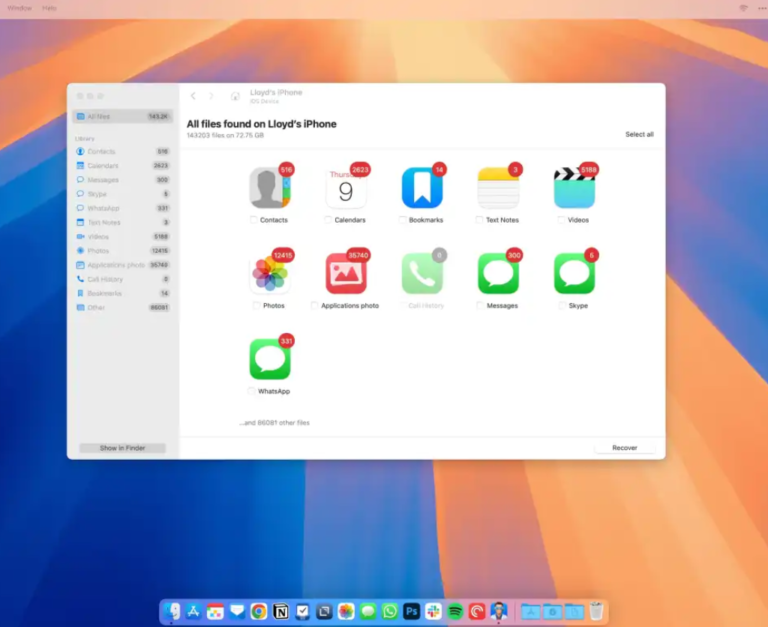
Task: Open WhatsApp in the Dock
Action: click(390, 611)
